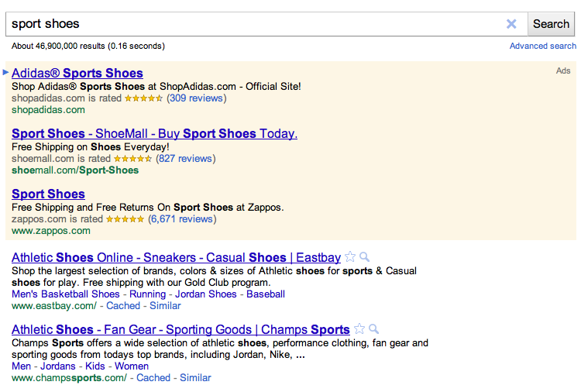
Task: Click inside the sport shoes search field
Action: pyautogui.click(x=256, y=24)
